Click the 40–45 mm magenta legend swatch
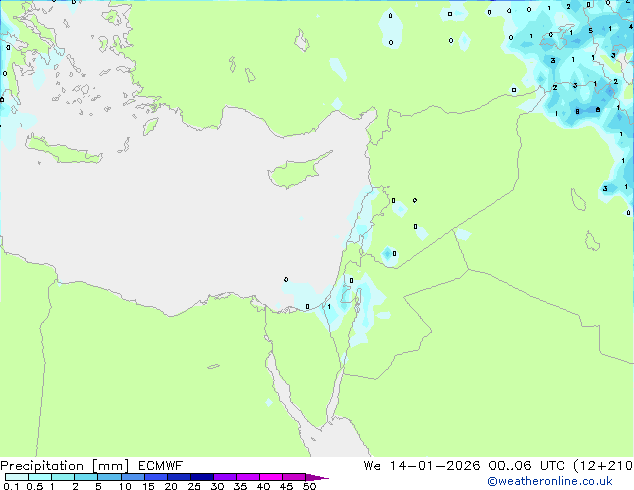 tap(271, 477)
